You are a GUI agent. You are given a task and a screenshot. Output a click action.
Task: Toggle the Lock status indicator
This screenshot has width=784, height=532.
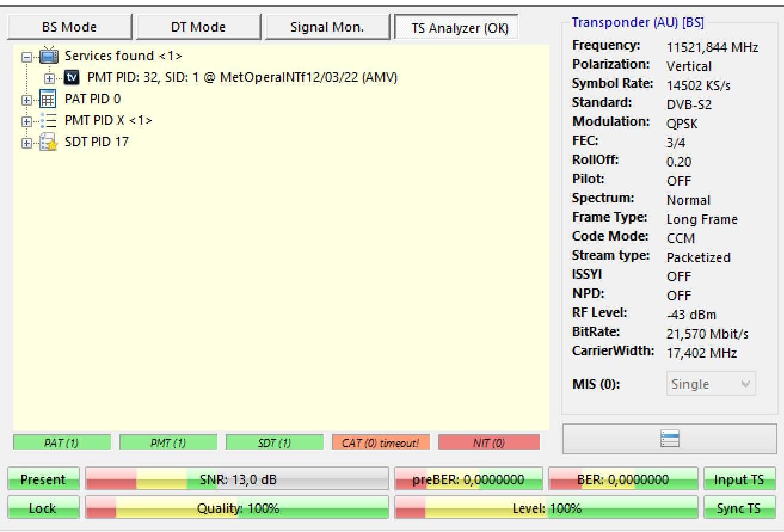click(x=43, y=508)
